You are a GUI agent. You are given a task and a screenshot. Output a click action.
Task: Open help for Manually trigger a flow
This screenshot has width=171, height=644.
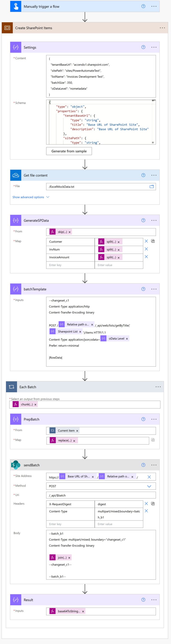(143, 6)
